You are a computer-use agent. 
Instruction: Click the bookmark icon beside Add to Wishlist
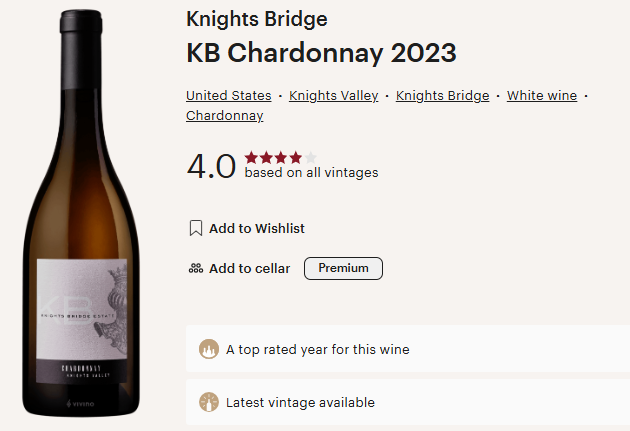coord(196,229)
